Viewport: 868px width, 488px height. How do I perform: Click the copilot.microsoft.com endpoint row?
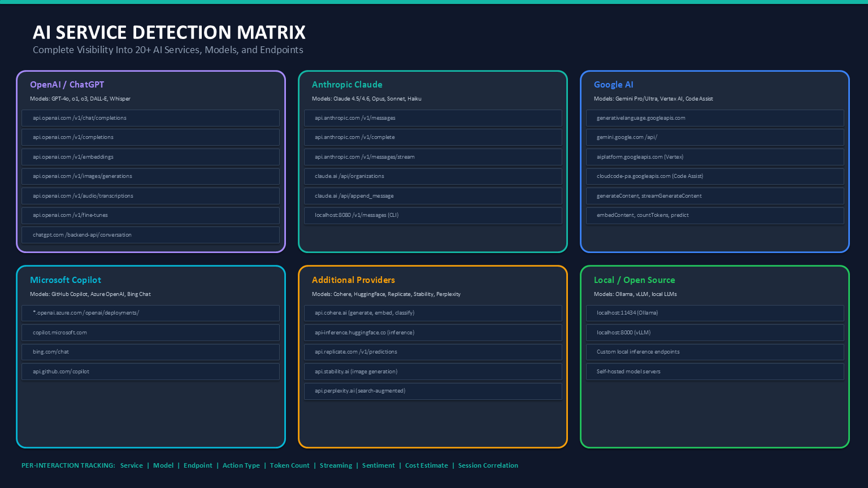[150, 332]
